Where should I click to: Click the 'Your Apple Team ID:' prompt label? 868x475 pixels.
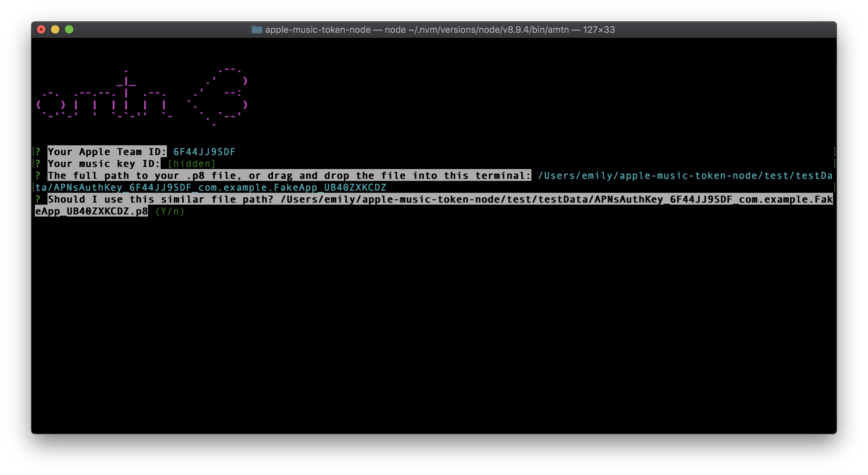(x=106, y=152)
